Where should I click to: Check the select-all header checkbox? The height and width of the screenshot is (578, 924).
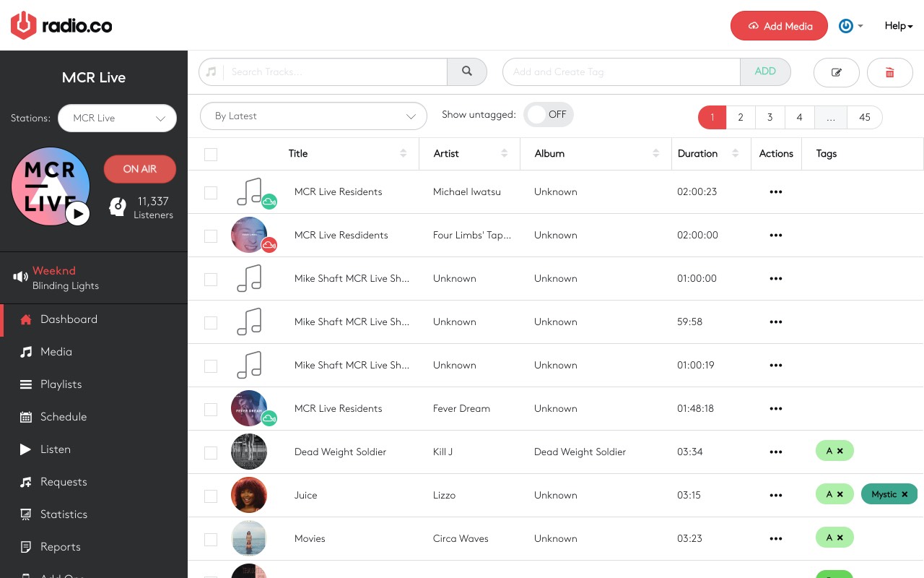click(211, 154)
